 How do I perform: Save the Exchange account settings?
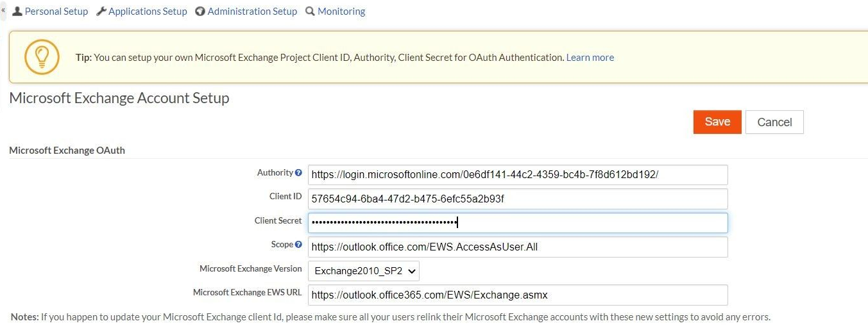tap(717, 122)
